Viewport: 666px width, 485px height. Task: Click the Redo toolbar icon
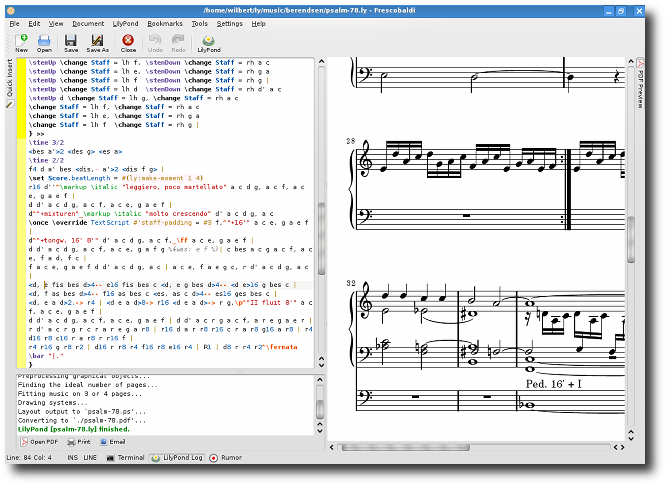point(178,43)
